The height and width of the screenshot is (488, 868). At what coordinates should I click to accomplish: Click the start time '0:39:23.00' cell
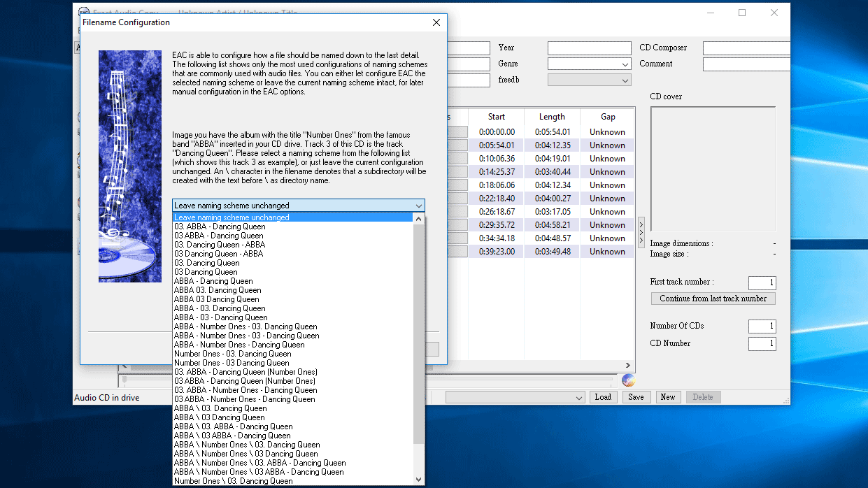497,252
